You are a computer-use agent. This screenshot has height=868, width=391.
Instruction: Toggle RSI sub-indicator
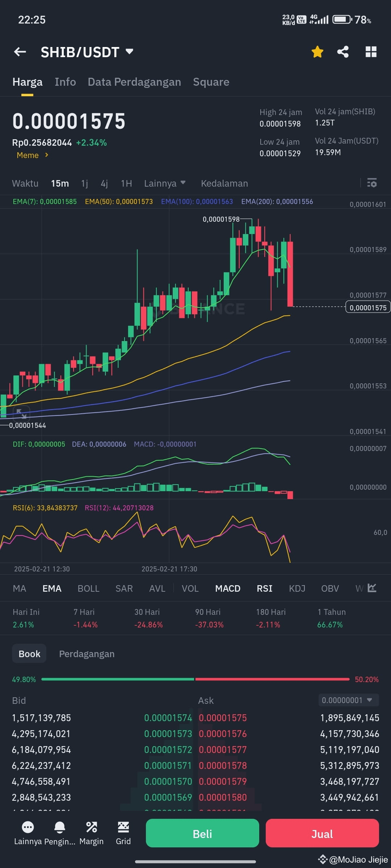point(265,588)
